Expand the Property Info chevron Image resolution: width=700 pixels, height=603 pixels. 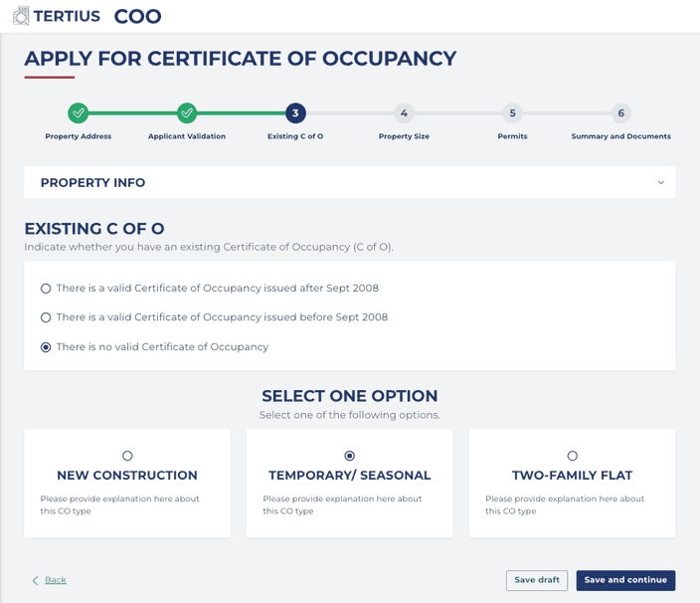[x=660, y=183]
